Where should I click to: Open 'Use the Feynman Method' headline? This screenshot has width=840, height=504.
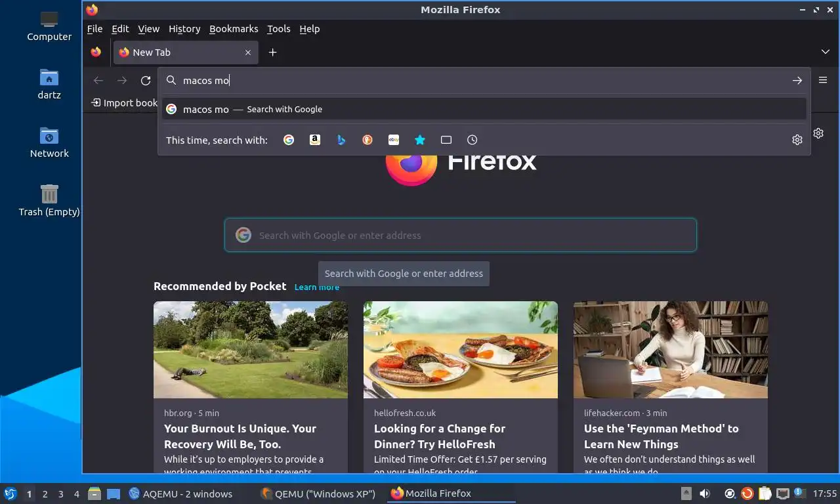coord(661,436)
